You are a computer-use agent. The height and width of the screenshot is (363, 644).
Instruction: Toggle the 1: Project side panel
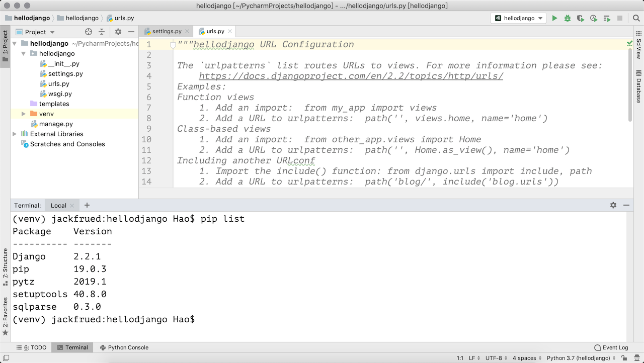(x=5, y=45)
